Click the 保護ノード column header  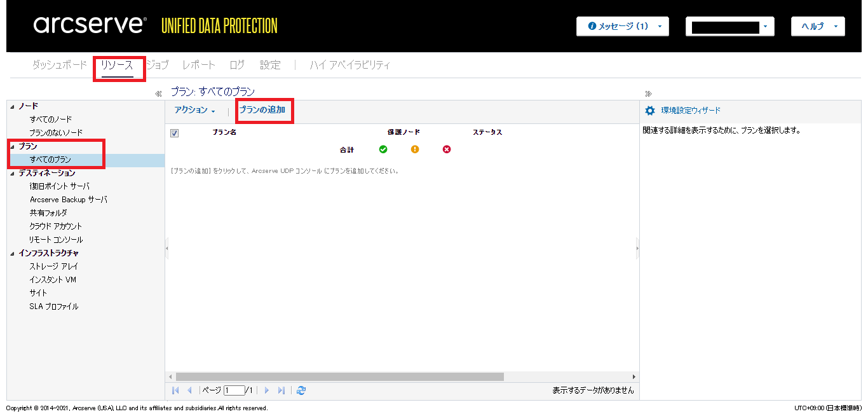tap(403, 132)
